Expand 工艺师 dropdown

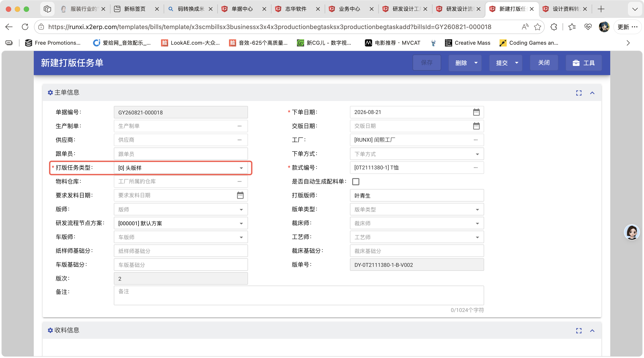tap(477, 237)
